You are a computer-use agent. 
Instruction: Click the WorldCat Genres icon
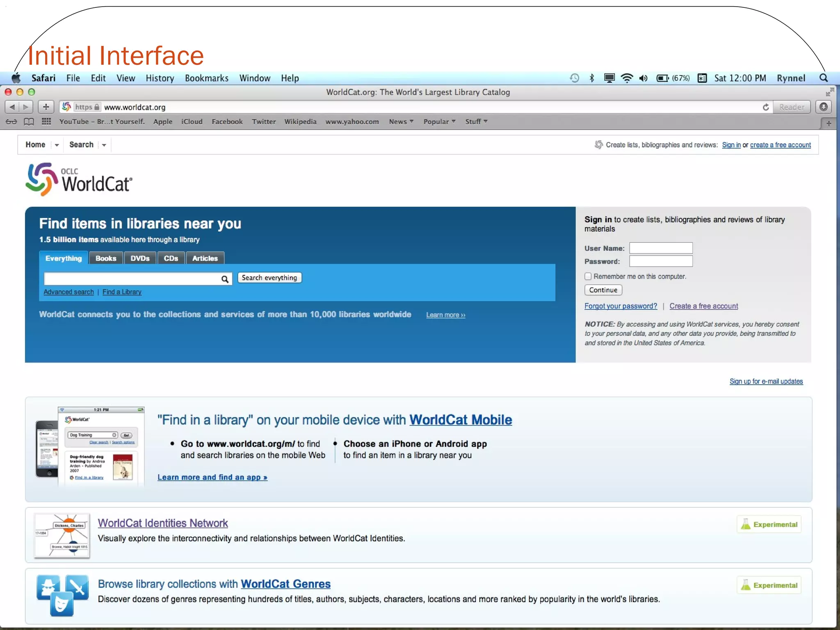(62, 595)
